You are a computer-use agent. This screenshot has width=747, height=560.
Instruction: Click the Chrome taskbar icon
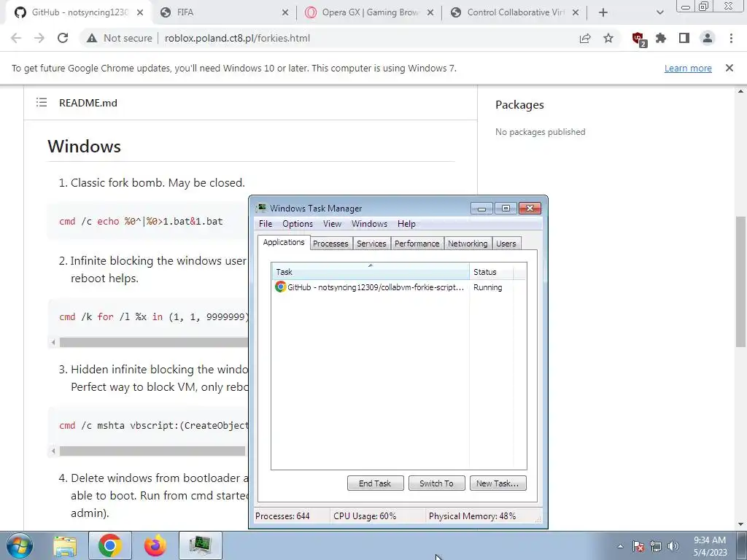(110, 545)
